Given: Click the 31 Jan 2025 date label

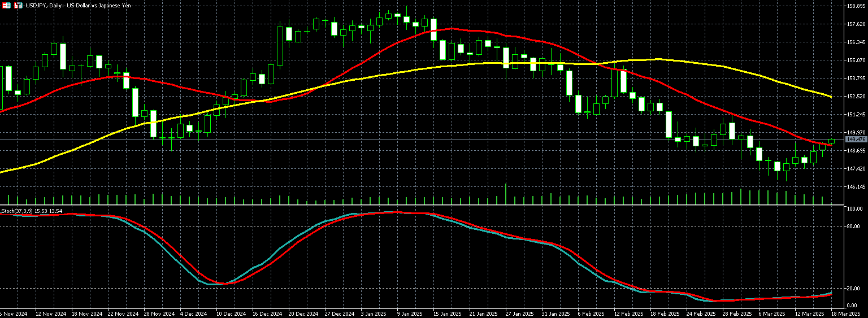Looking at the screenshot, I should (556, 313).
